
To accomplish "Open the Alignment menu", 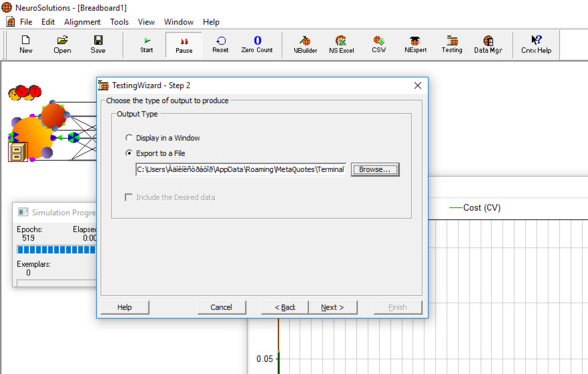I will point(83,22).
